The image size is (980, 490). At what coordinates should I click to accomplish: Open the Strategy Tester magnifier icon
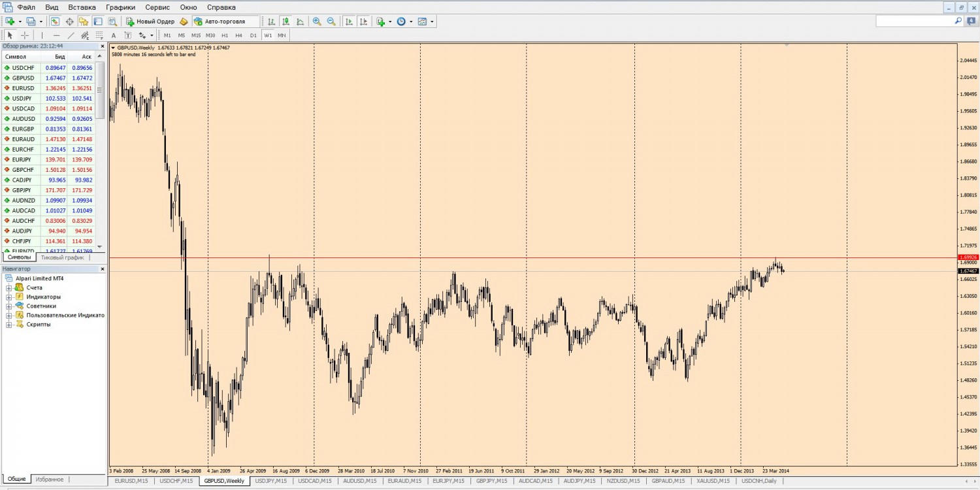tap(112, 22)
